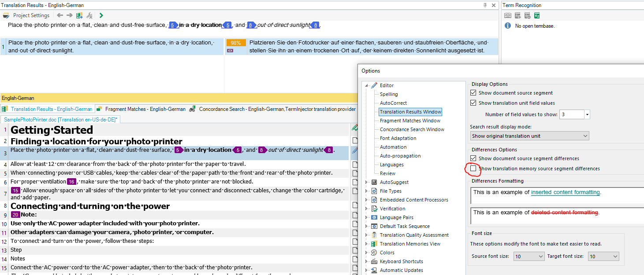Image resolution: width=644 pixels, height=275 pixels.
Task: Select Fragment Matches Window tree item
Action: pyautogui.click(x=410, y=121)
